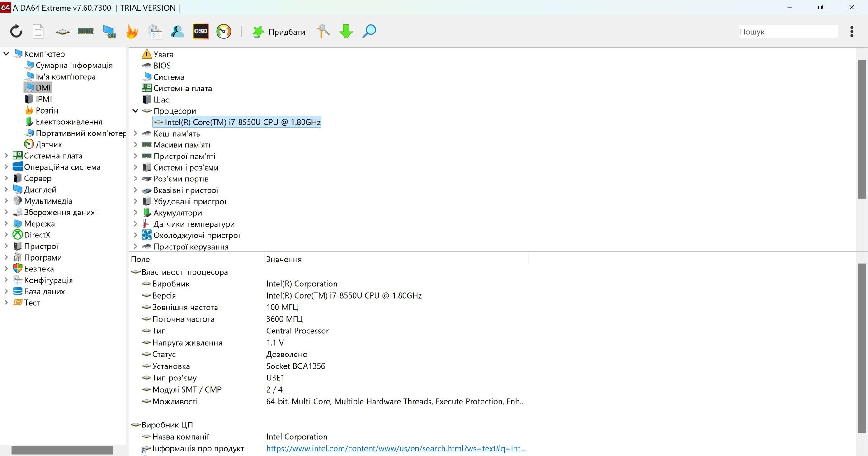Launch the stability test flame icon
868x456 pixels.
tap(132, 31)
